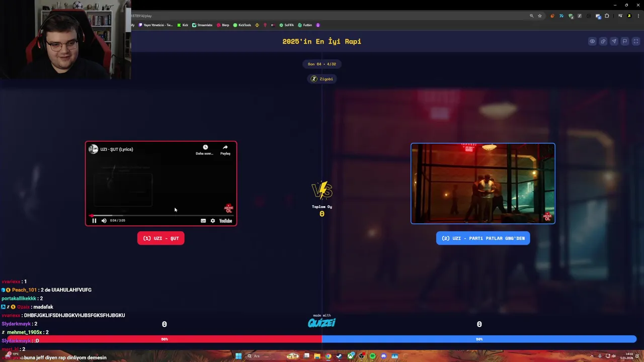
Task: Expand the system tray hidden icons chevron
Action: [592, 356]
